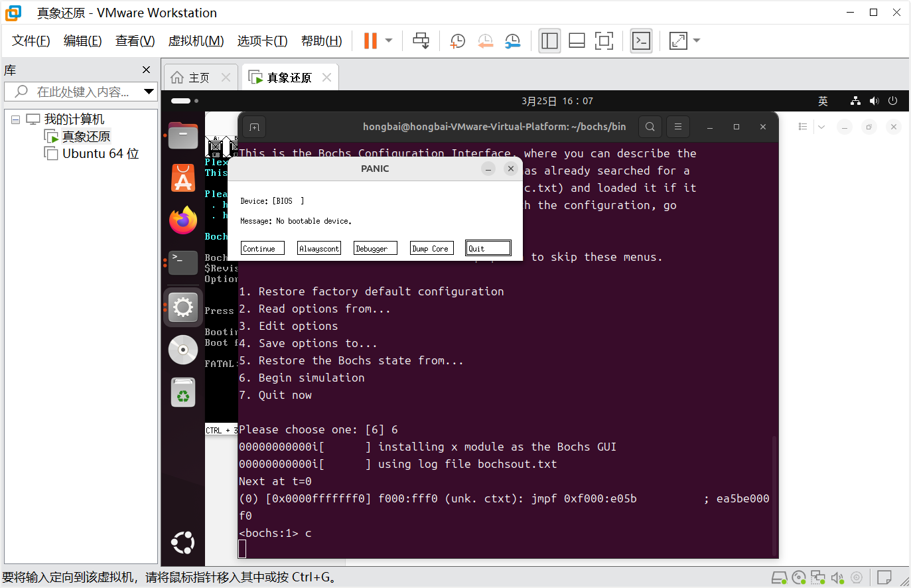Click Send Ctrl+Alt+Del toolbar icon
The image size is (911, 588).
pos(421,40)
